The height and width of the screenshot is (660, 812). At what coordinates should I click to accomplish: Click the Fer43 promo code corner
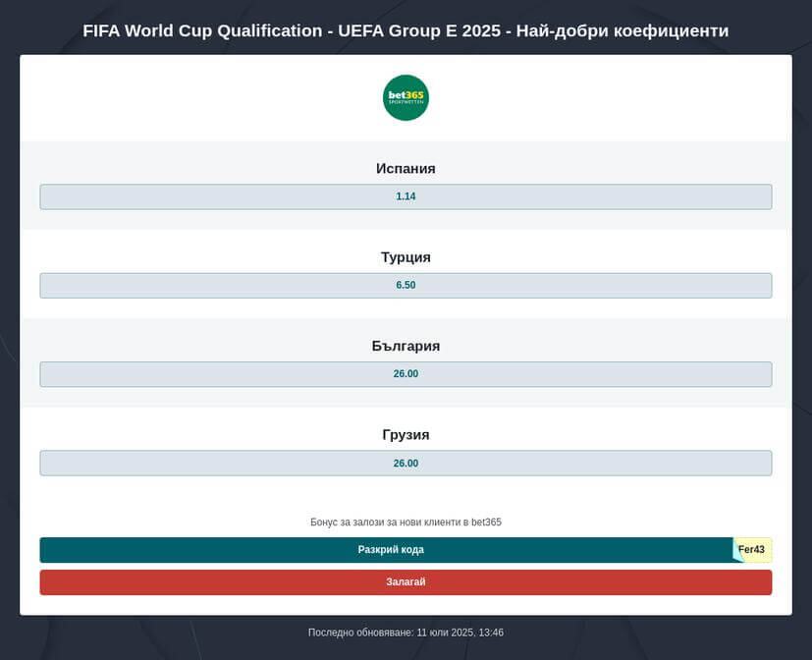point(752,550)
